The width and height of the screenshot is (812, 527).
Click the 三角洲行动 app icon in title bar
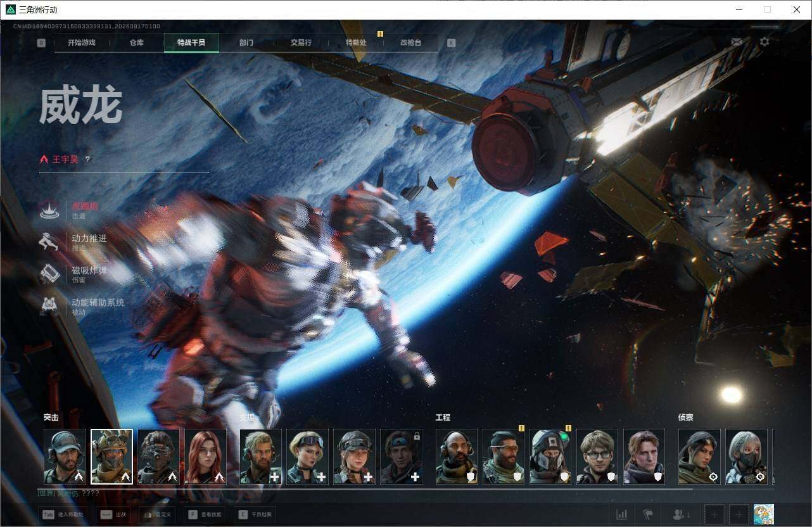10,10
